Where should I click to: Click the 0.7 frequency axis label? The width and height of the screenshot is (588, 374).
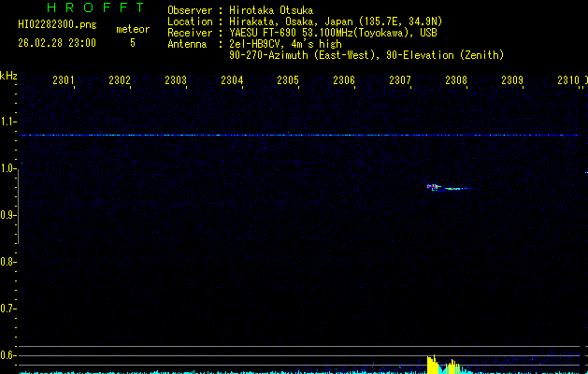[x=8, y=309]
